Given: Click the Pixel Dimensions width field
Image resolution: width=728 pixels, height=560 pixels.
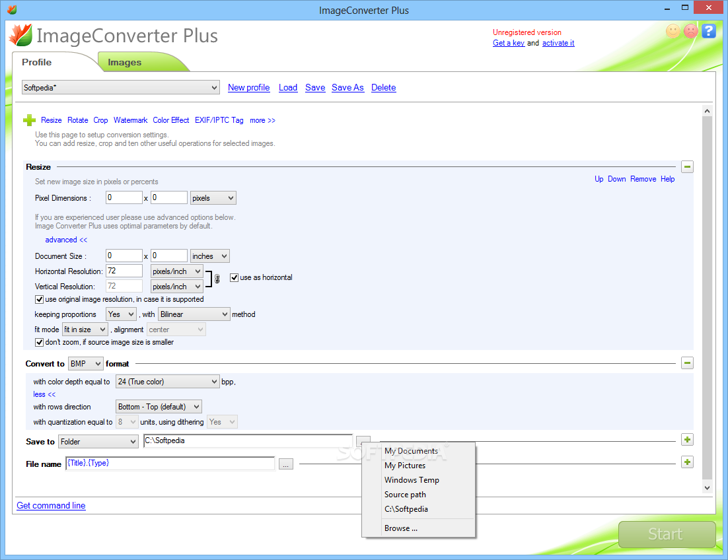Looking at the screenshot, I should point(124,197).
